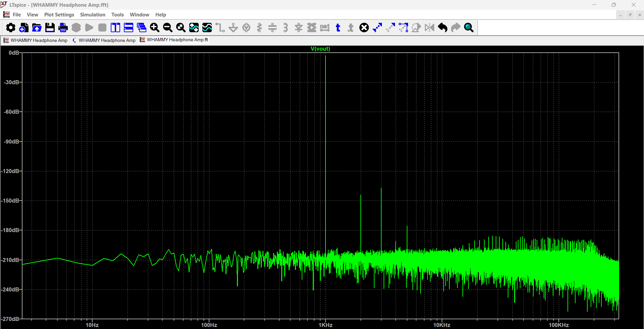The width and height of the screenshot is (644, 329).
Task: Click the 10Hz frequency axis label
Action: 92,325
